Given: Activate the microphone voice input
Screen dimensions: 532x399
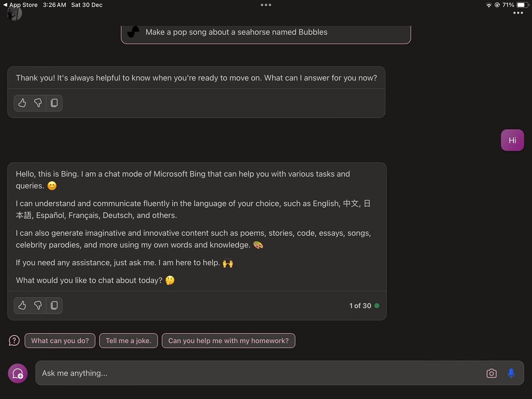Looking at the screenshot, I should 511,373.
